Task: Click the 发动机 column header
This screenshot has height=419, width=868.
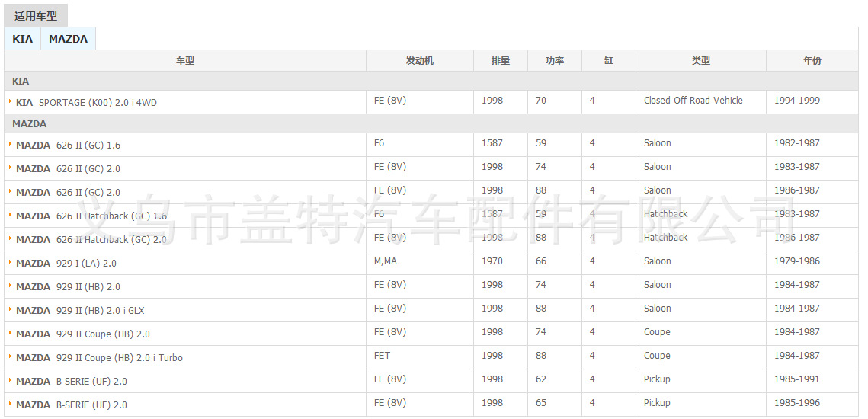Action: click(420, 61)
